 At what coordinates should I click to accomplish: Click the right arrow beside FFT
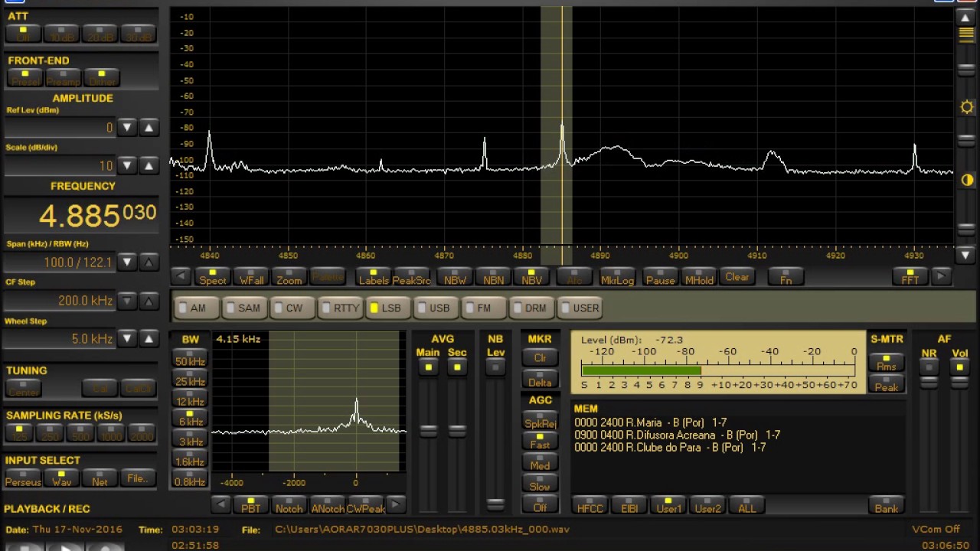941,277
